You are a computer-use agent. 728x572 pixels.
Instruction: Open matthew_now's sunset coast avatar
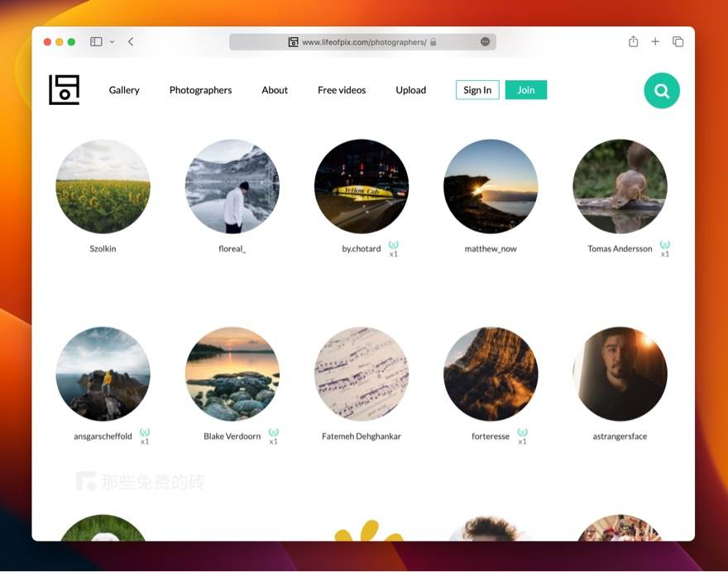pos(491,187)
